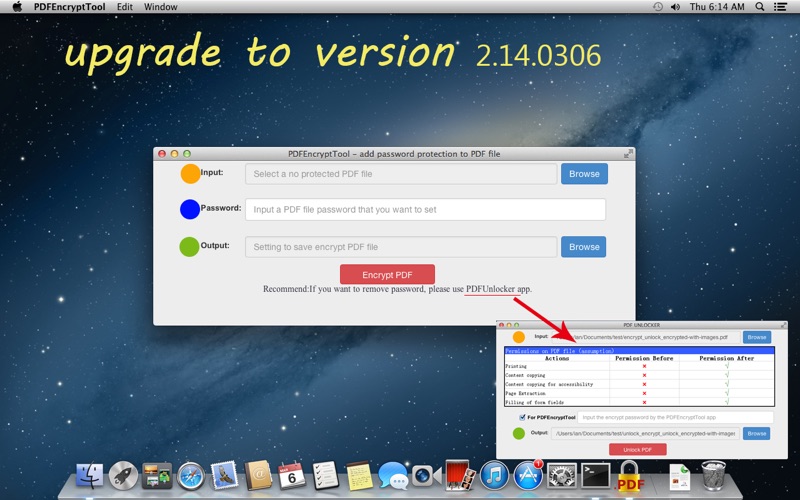Open the PDFEncryptTool app menu
This screenshot has width=800, height=500.
[x=70, y=7]
